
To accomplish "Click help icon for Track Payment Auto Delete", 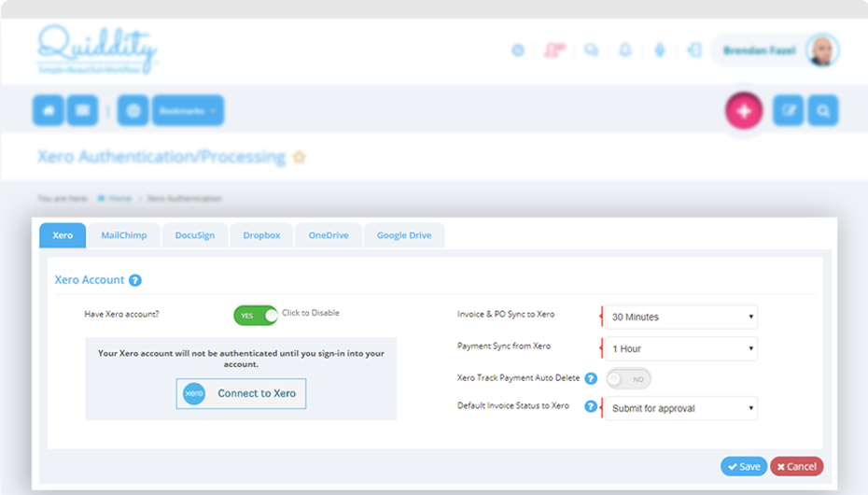I will coord(591,379).
